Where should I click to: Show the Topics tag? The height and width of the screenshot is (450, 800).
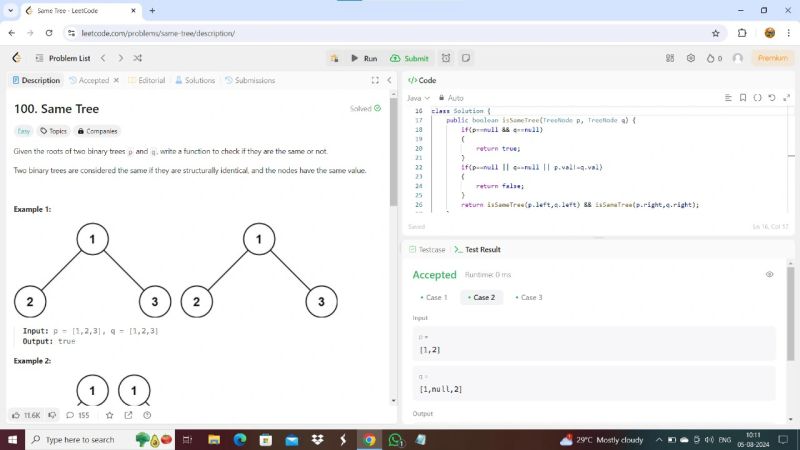tap(54, 131)
